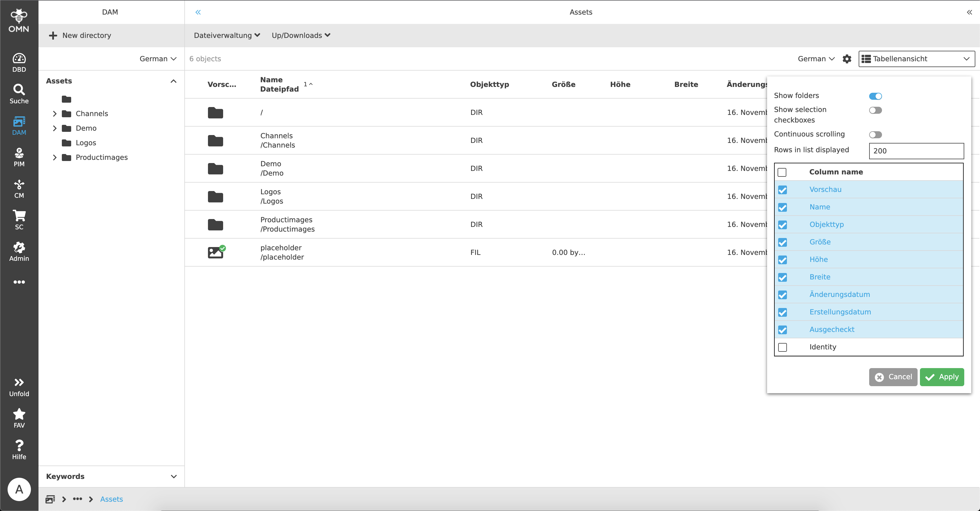Expand the Channels folder tree
980x511 pixels.
tap(55, 113)
